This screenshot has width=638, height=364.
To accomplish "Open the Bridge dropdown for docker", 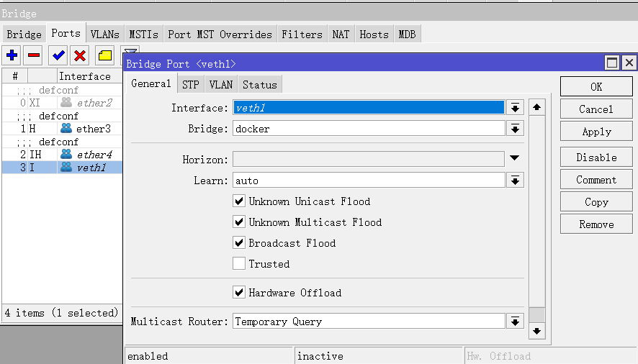I will pos(515,129).
